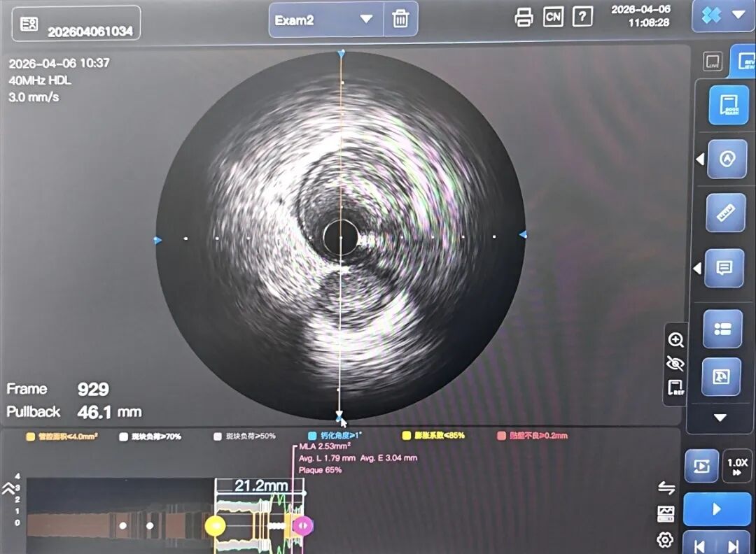The image size is (756, 554).
Task: Click the print icon in the top bar
Action: click(524, 16)
